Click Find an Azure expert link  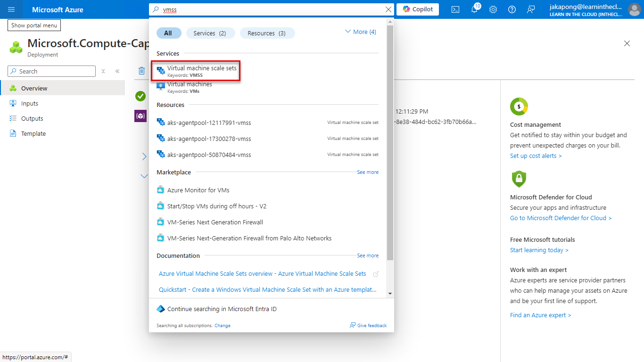(x=540, y=315)
